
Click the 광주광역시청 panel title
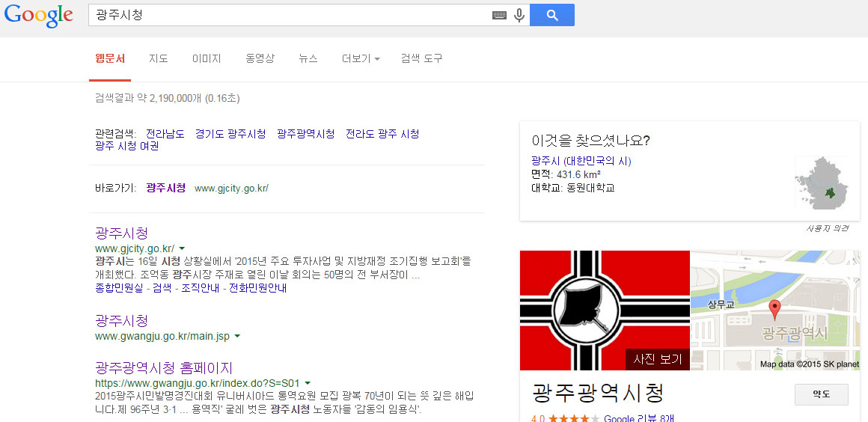tap(597, 394)
